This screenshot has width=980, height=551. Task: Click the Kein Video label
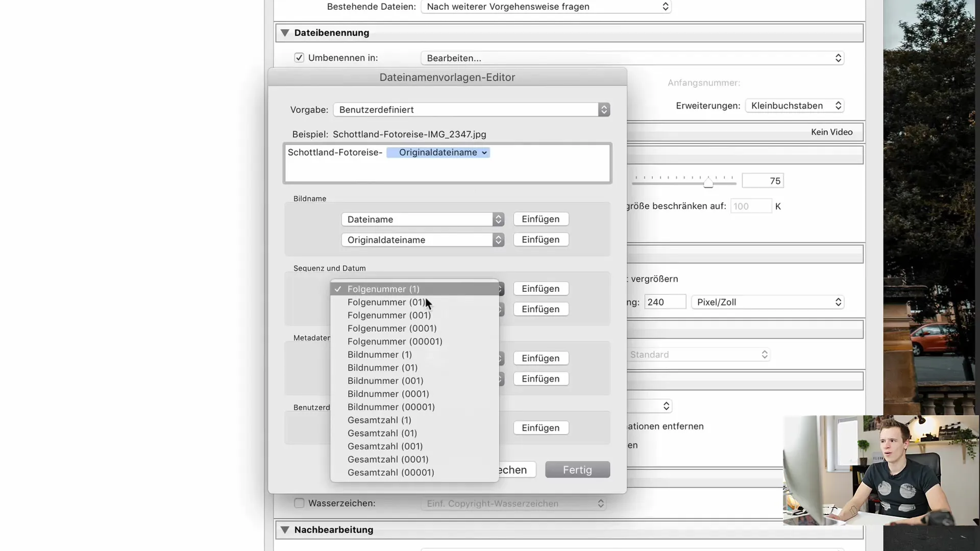tap(831, 132)
